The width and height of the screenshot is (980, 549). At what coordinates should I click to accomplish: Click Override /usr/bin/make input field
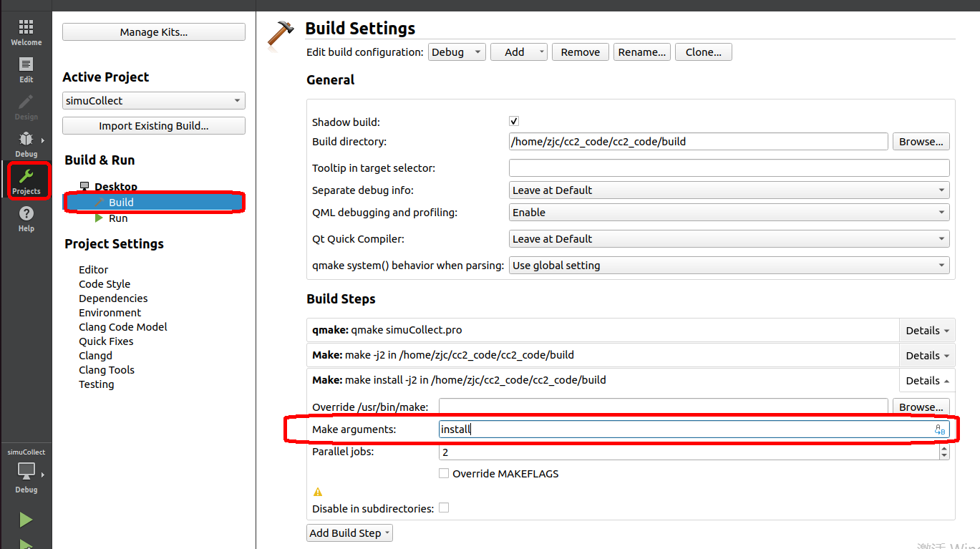(664, 407)
